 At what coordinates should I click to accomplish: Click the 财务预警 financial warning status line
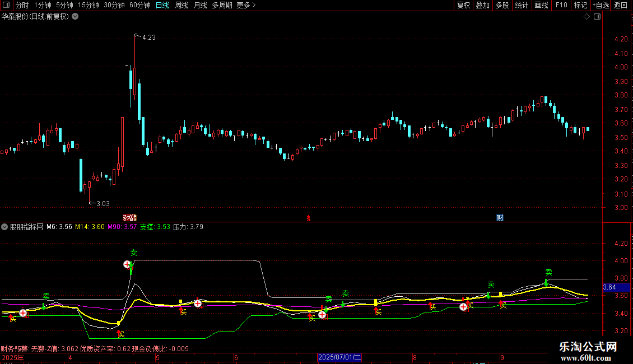95,349
